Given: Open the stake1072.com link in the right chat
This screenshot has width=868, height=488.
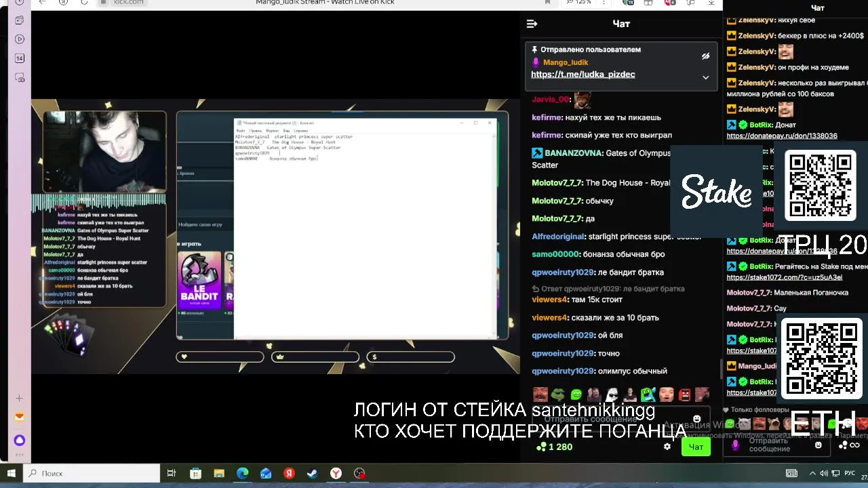Looking at the screenshot, I should click(785, 278).
